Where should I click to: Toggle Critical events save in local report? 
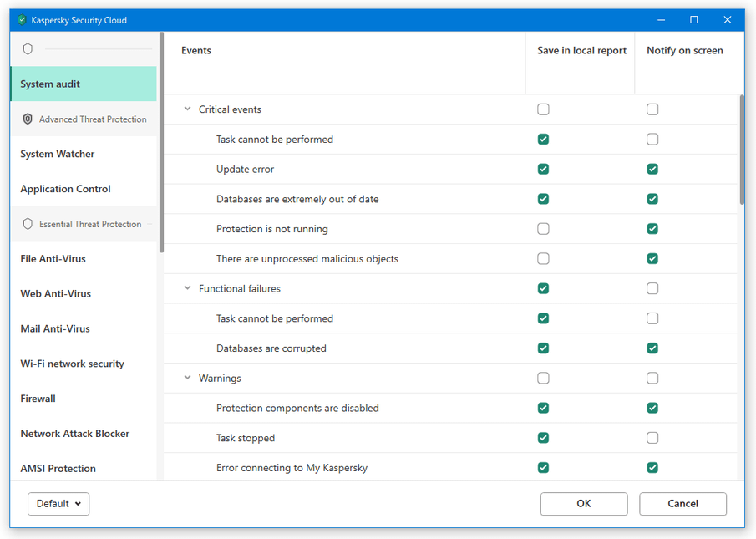[x=543, y=109]
